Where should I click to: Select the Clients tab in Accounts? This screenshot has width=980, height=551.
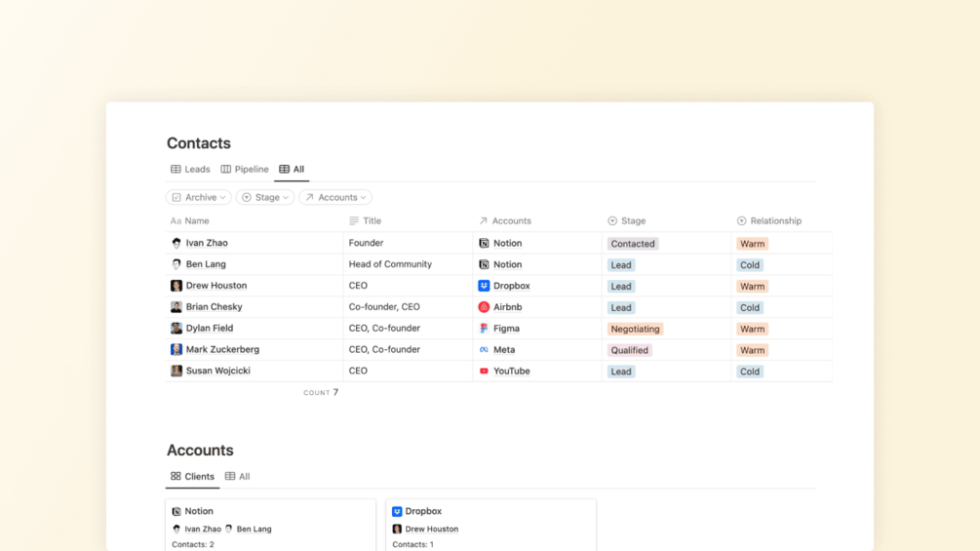(192, 477)
